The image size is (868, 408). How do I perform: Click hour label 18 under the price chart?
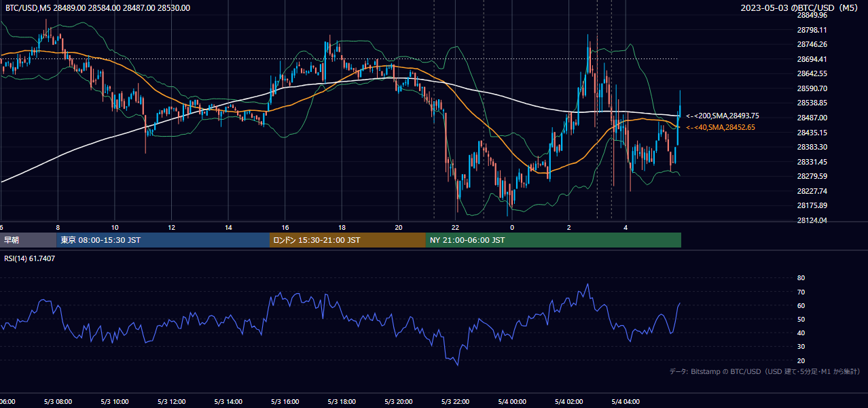click(x=342, y=227)
